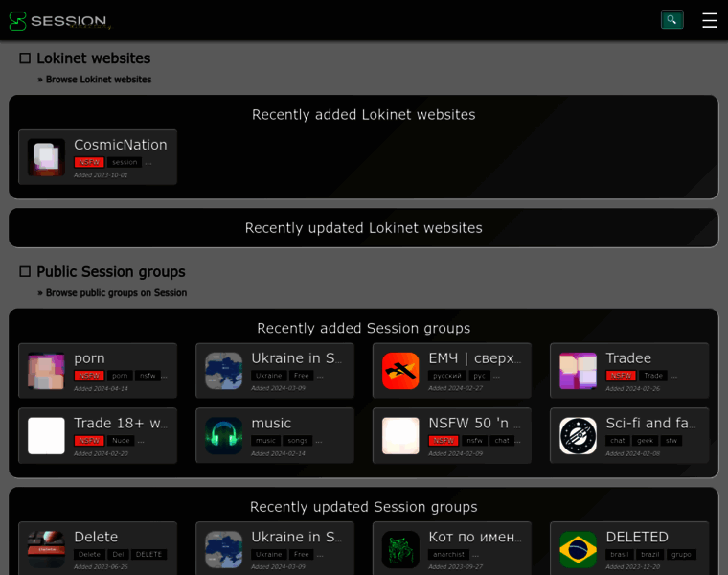This screenshot has width=728, height=575.
Task: Open the music group headphones icon
Action: [x=223, y=436]
